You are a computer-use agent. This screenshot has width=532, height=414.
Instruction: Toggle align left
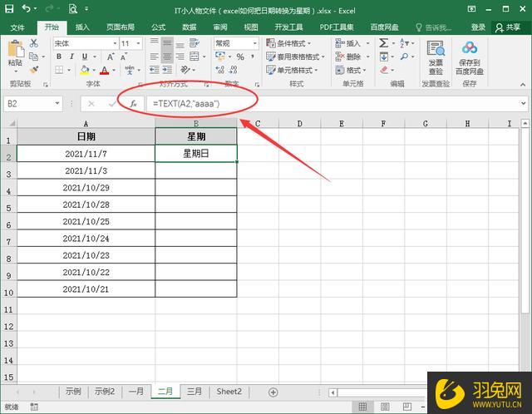tap(154, 57)
